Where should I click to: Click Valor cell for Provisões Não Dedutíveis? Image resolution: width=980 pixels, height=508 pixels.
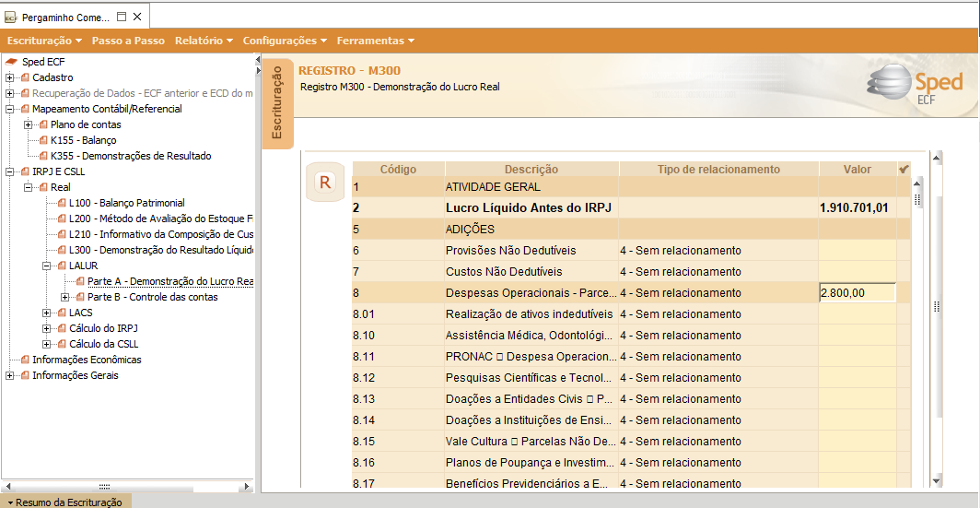coord(857,250)
